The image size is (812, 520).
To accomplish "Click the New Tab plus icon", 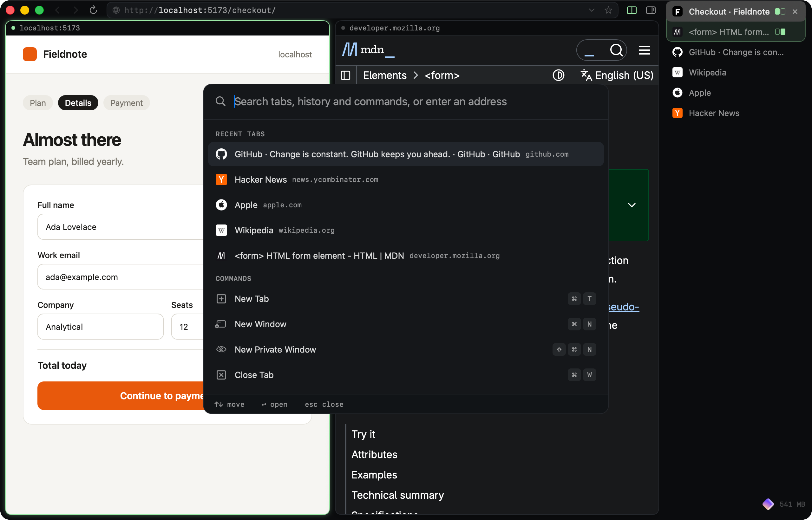I will 221,298.
